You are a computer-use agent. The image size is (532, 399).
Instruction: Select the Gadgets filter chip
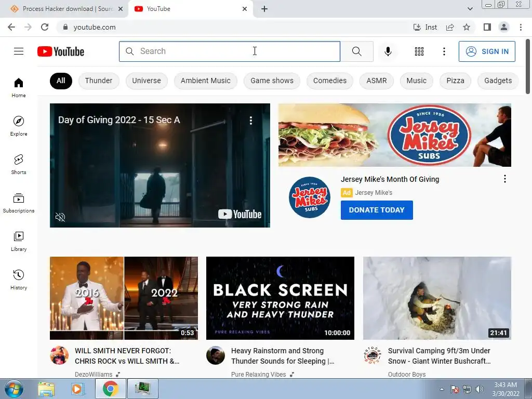(498, 81)
